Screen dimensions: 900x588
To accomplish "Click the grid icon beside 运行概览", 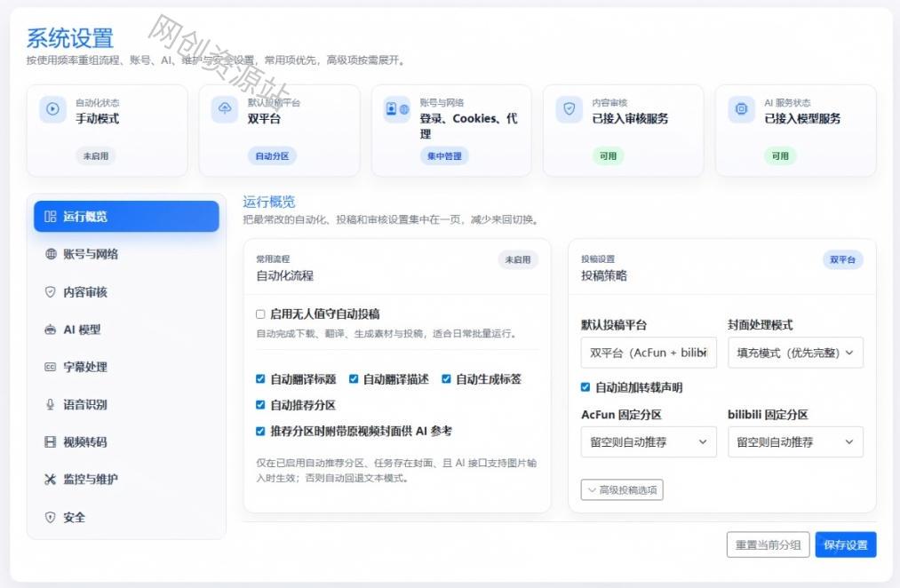I will coord(51,216).
